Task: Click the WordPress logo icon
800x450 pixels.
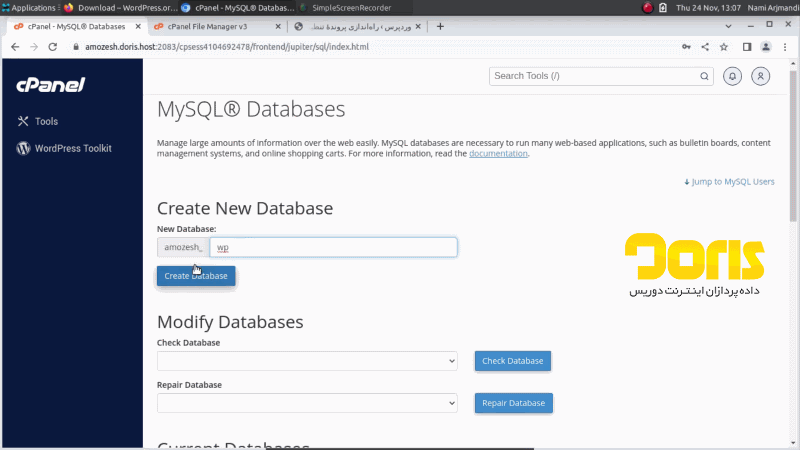Action: pos(23,148)
